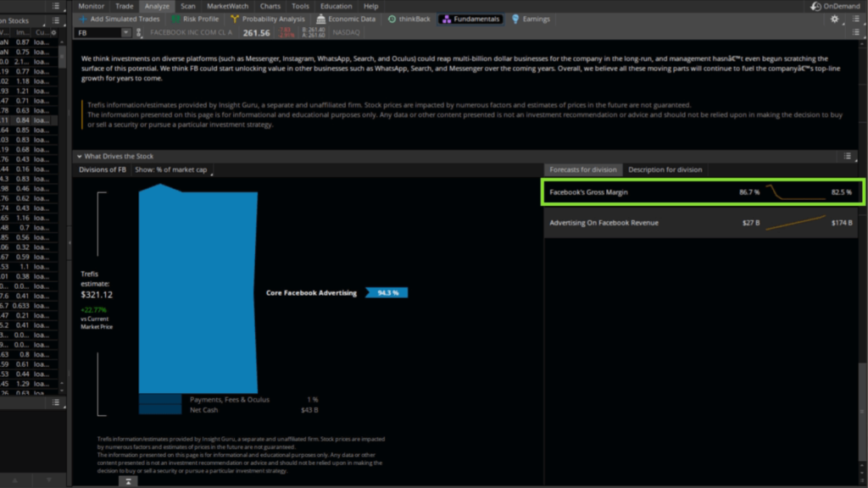Open the FB symbol dropdown arrow
Viewport: 868px width, 488px height.
pos(126,33)
